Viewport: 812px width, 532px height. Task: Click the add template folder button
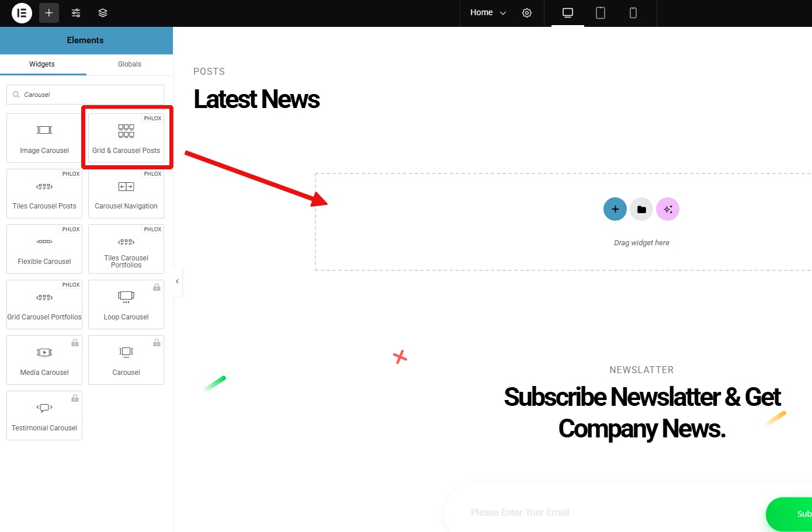pos(641,209)
